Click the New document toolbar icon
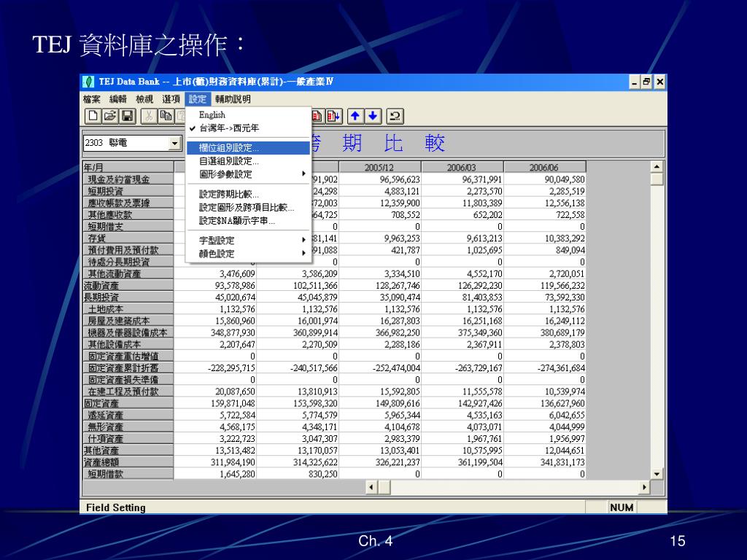The height and width of the screenshot is (560, 747). tap(93, 116)
